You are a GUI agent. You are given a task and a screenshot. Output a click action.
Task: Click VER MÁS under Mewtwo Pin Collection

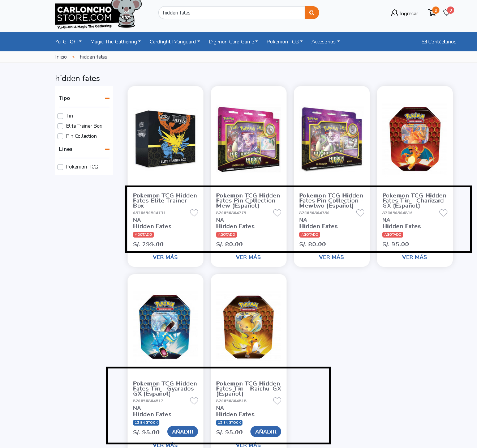pyautogui.click(x=331, y=257)
